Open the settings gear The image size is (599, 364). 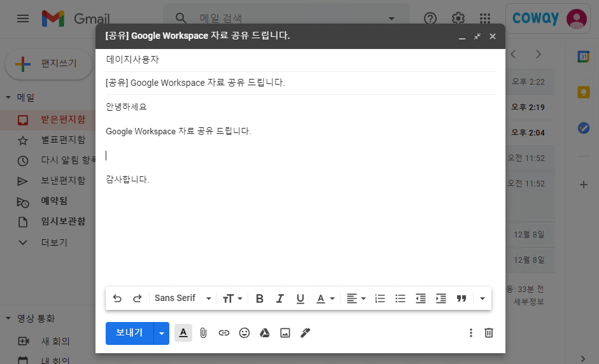[x=458, y=18]
